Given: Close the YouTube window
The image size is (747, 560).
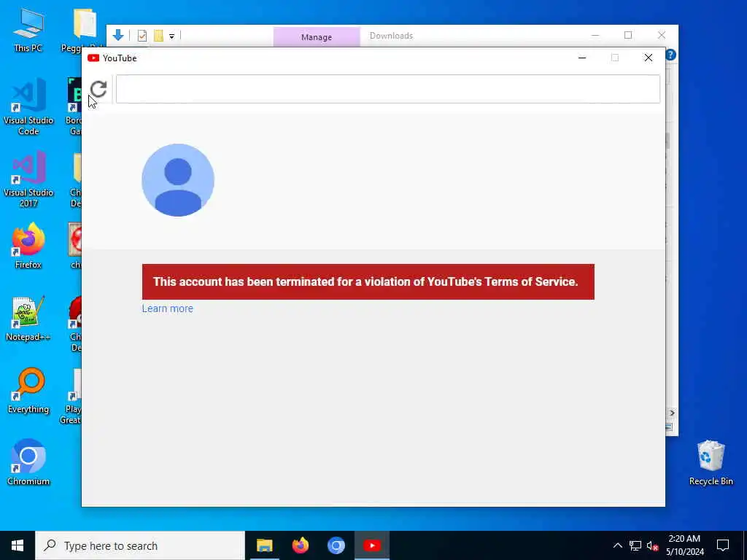Looking at the screenshot, I should point(649,58).
